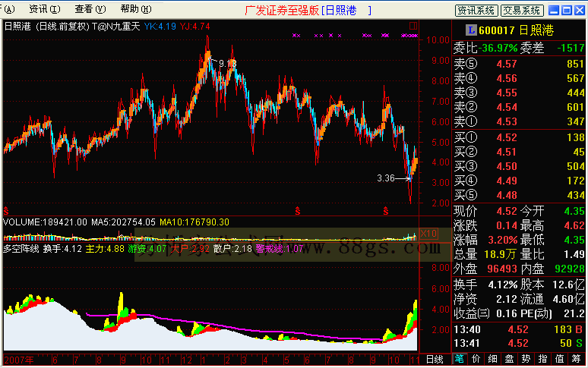Switch to the 细 tab
The width and height of the screenshot is (588, 368).
(x=492, y=359)
